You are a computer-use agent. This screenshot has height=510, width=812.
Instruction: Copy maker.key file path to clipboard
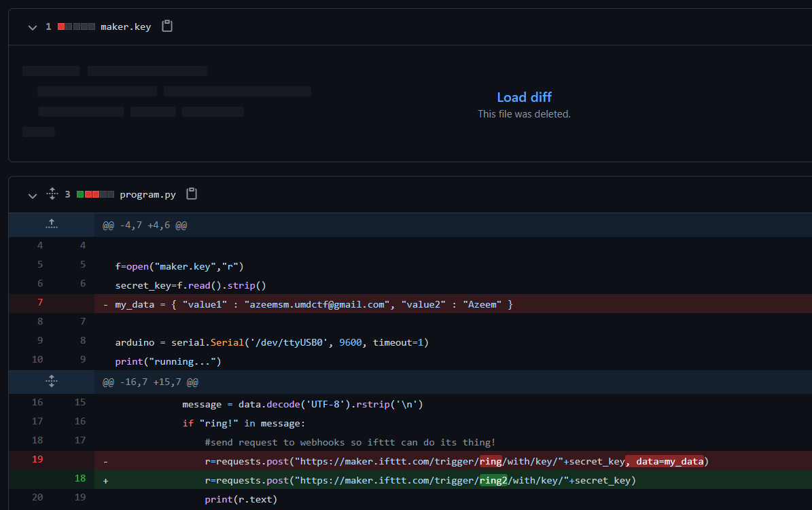[x=166, y=26]
